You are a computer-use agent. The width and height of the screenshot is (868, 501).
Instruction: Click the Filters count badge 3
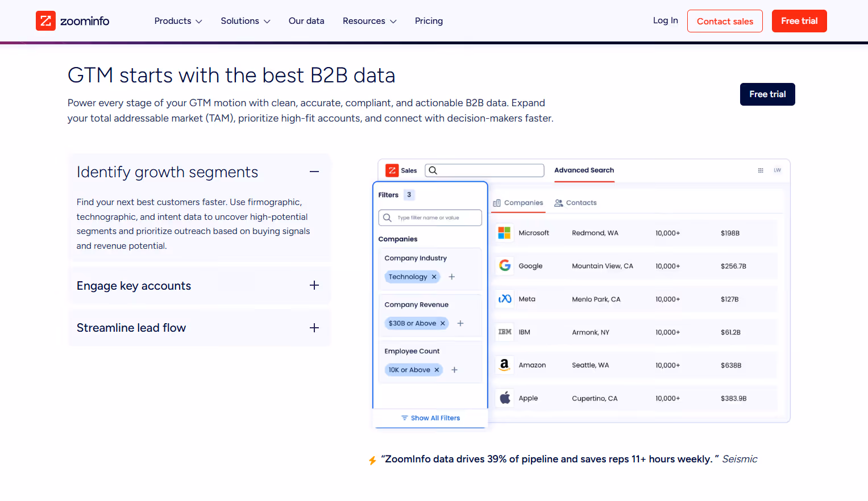[409, 195]
